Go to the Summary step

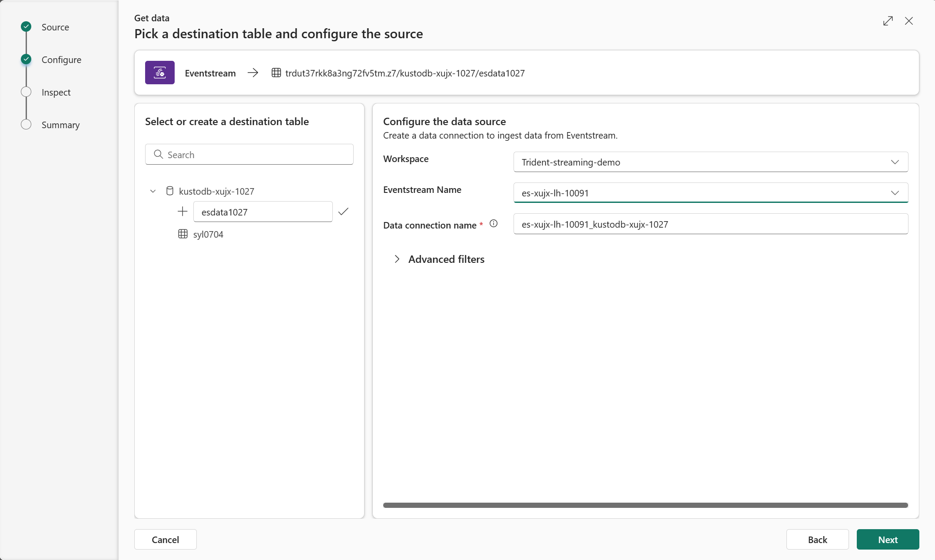click(x=60, y=125)
